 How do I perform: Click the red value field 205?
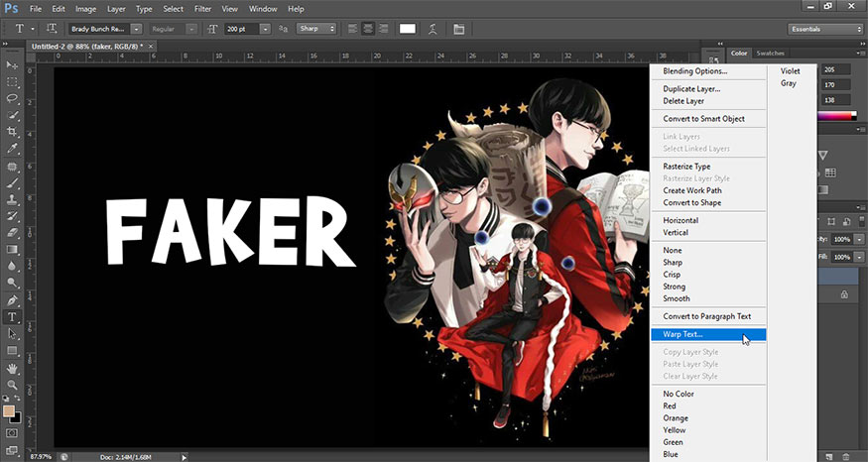pyautogui.click(x=834, y=69)
